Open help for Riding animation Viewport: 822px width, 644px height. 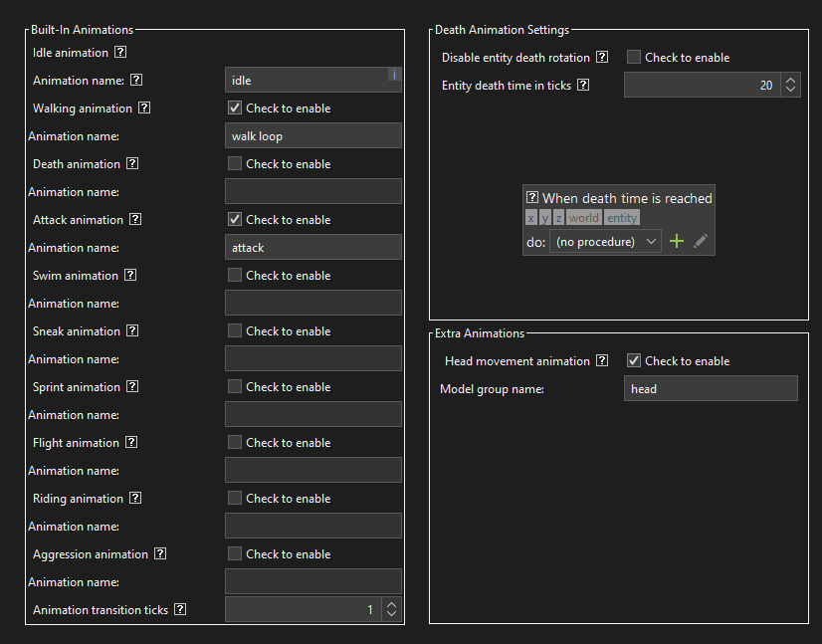click(x=135, y=498)
